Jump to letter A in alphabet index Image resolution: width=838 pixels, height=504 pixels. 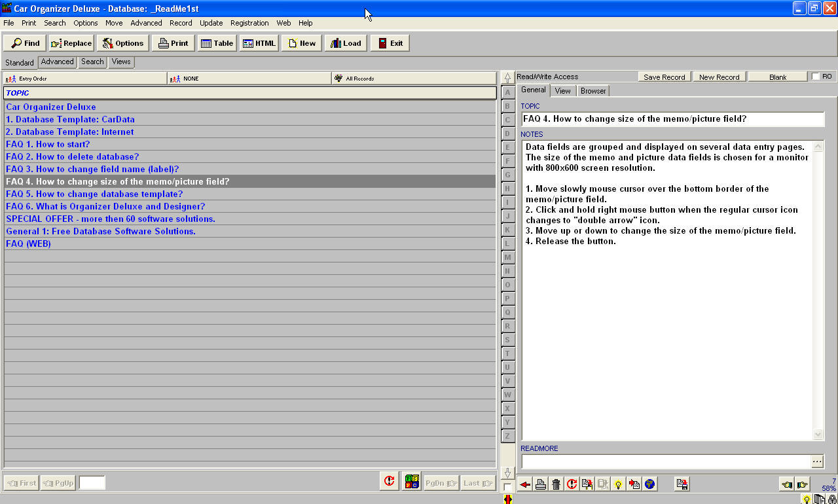point(507,92)
